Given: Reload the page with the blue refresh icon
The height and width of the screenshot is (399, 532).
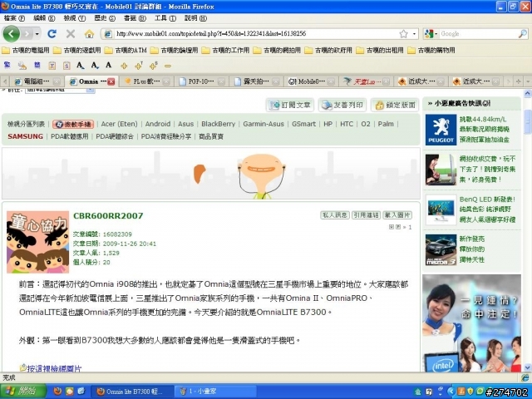Looking at the screenshot, I should pos(52,33).
